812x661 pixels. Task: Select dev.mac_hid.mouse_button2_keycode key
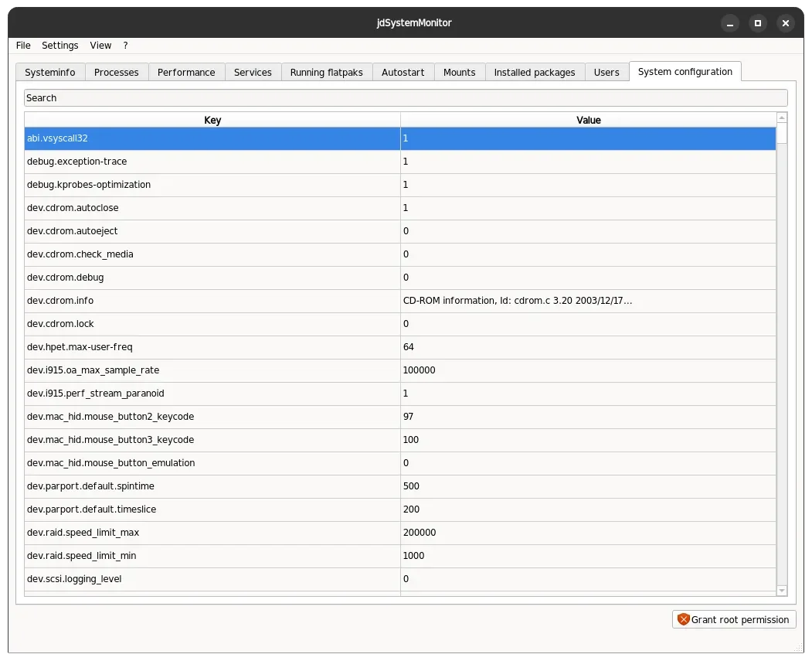click(212, 417)
